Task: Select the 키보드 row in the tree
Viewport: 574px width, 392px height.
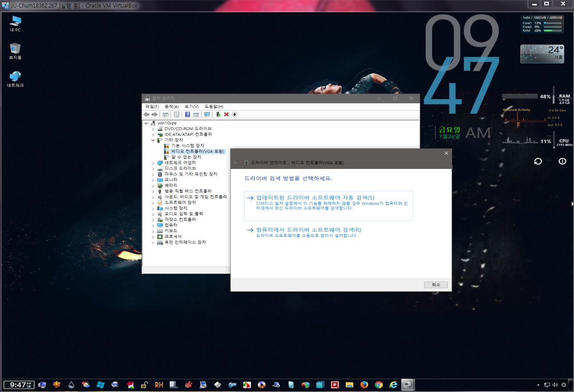Action: click(x=171, y=231)
